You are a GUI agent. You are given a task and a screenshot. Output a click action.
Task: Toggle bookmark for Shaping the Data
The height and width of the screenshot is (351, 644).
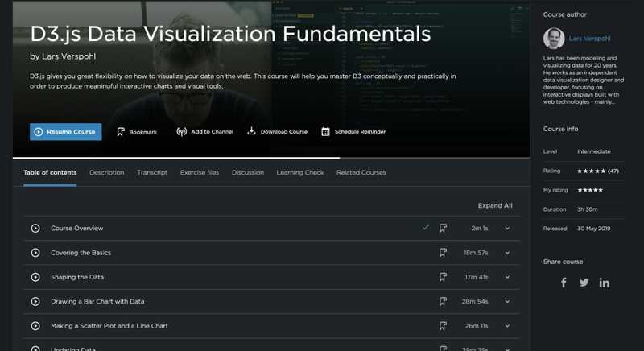443,277
